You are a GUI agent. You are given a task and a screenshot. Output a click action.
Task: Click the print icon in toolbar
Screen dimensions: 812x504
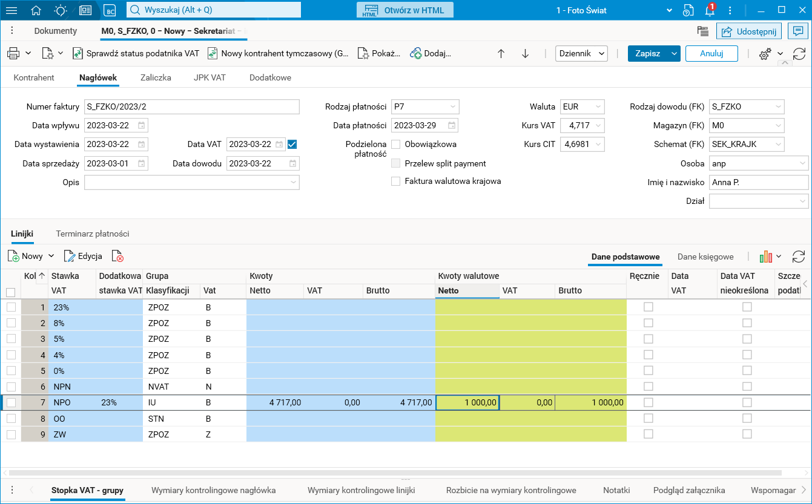click(13, 53)
